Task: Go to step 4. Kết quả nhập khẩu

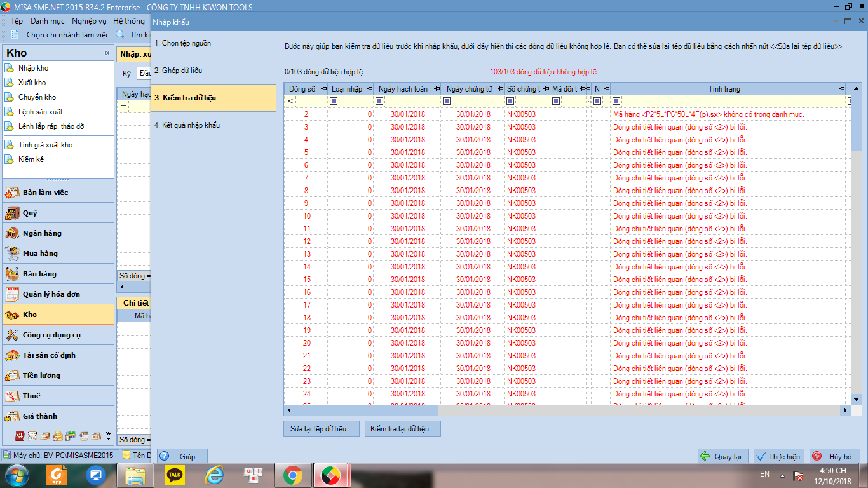Action: tap(214, 125)
